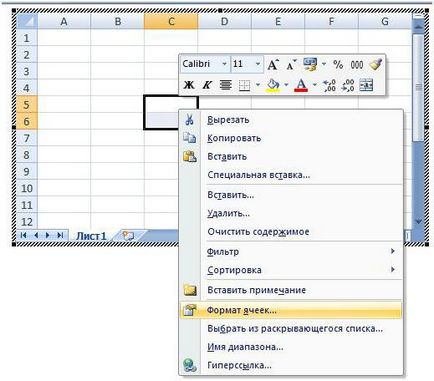Toggle italic К formatting
This screenshot has height=381, width=434.
[207, 85]
